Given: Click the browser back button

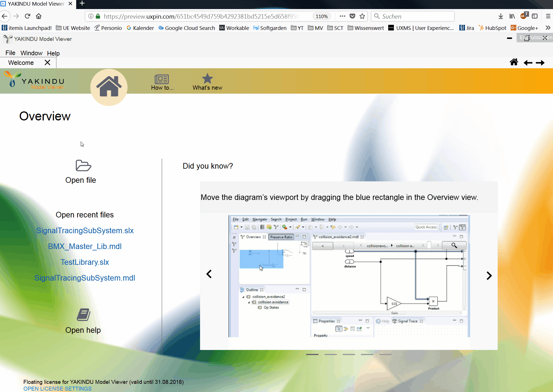Looking at the screenshot, I should click(5, 16).
